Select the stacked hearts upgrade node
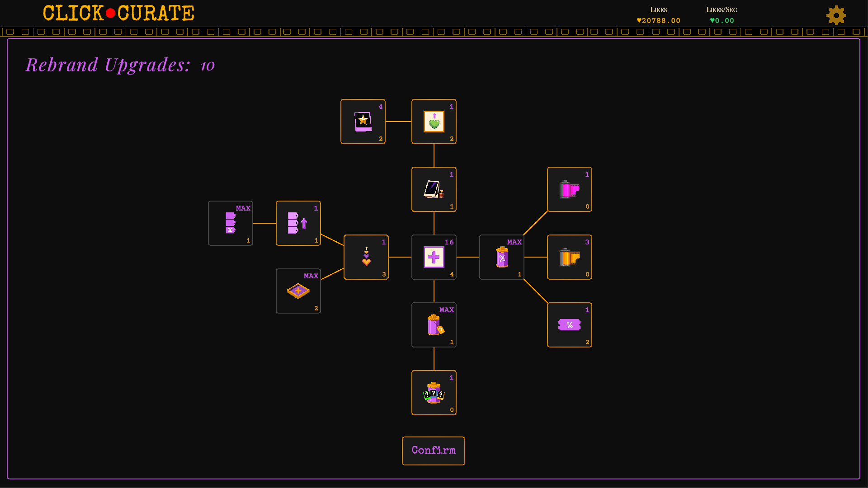 pyautogui.click(x=366, y=257)
